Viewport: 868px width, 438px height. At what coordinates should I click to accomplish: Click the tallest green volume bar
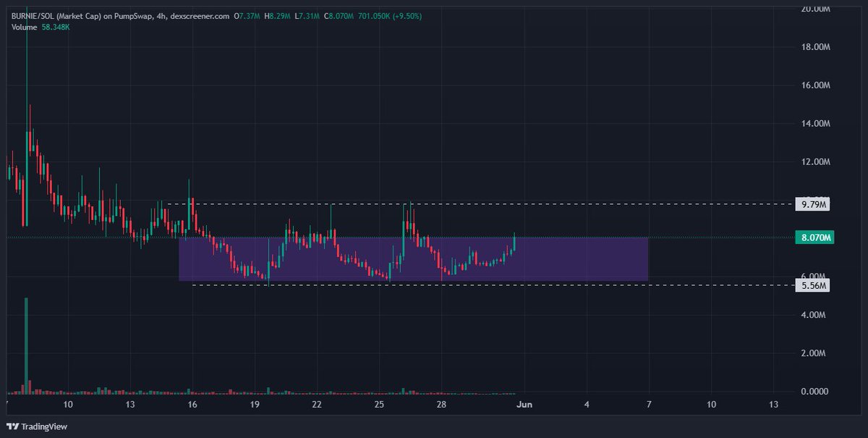pyautogui.click(x=26, y=345)
